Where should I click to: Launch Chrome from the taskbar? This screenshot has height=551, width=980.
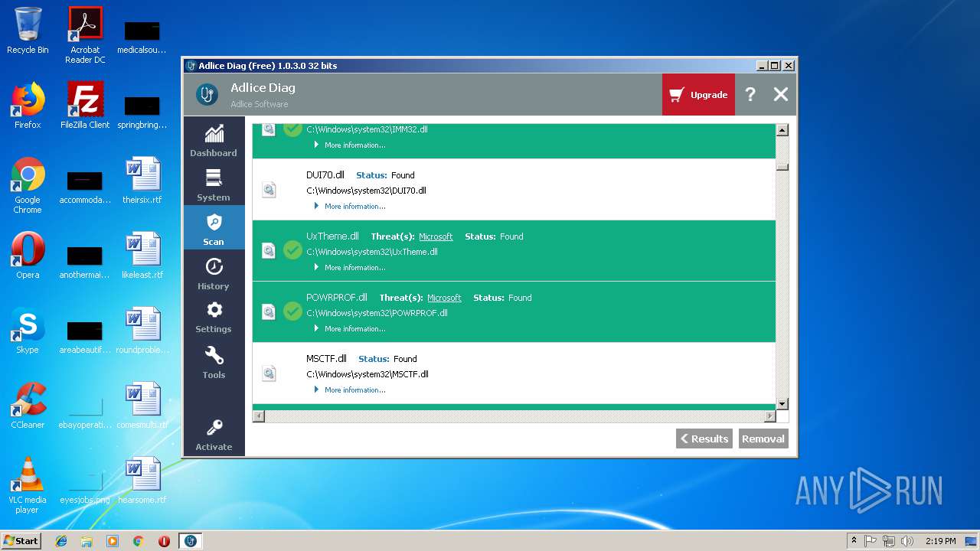point(139,541)
